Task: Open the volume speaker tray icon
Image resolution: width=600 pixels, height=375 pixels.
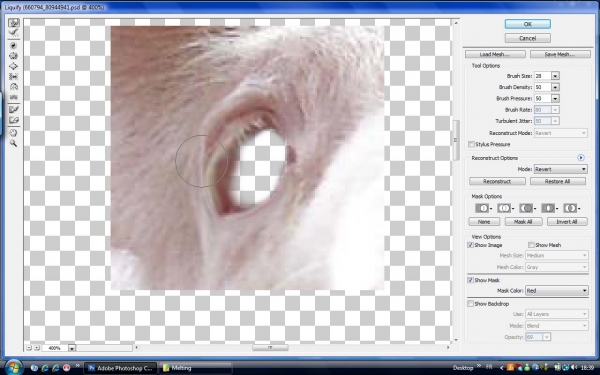Action: [x=574, y=367]
